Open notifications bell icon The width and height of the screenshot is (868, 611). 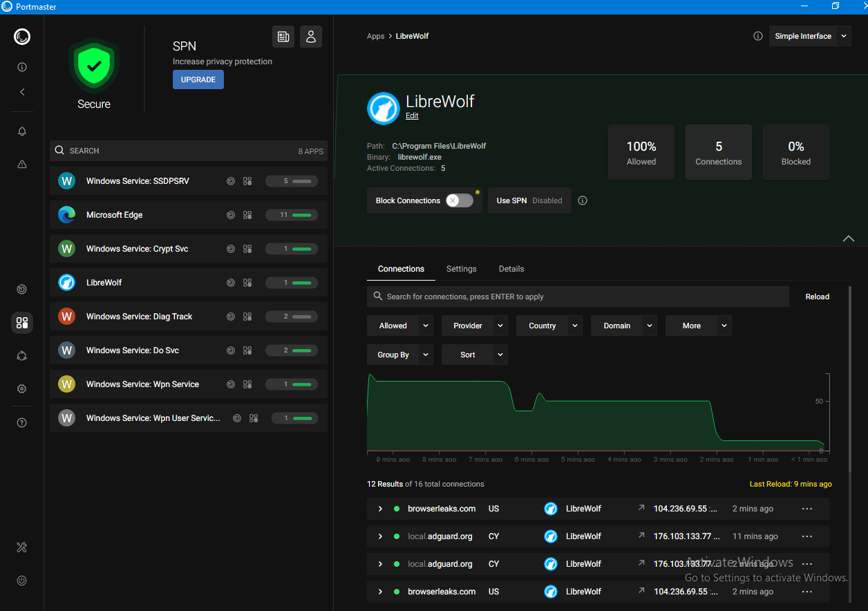pos(22,131)
